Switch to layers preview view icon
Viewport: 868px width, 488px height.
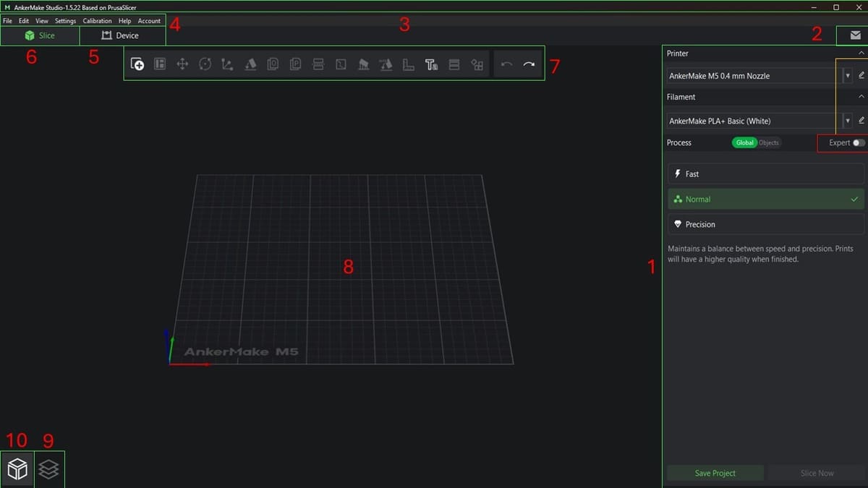pos(49,469)
